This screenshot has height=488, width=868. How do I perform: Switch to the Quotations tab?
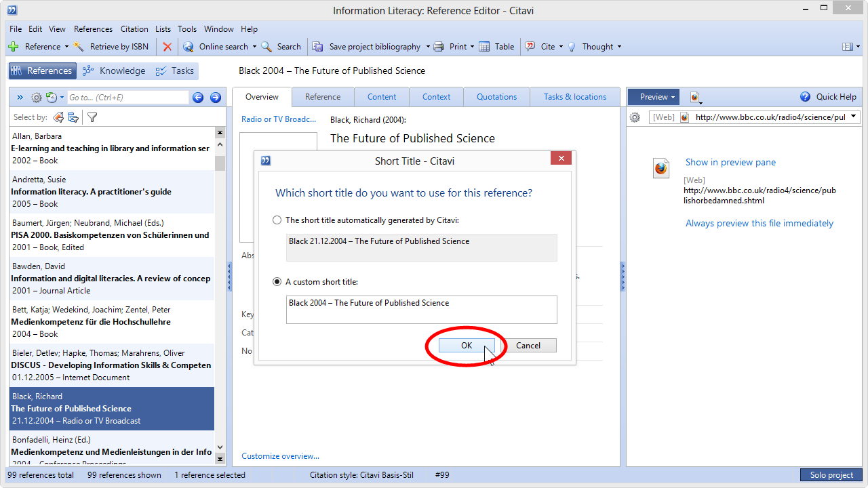496,97
